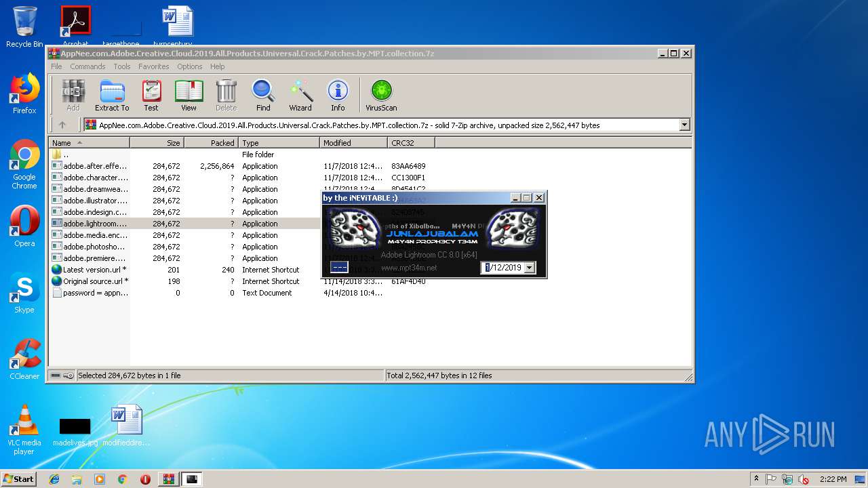This screenshot has height=488, width=868.
Task: Open the Opera icon in the taskbar
Action: click(145, 479)
